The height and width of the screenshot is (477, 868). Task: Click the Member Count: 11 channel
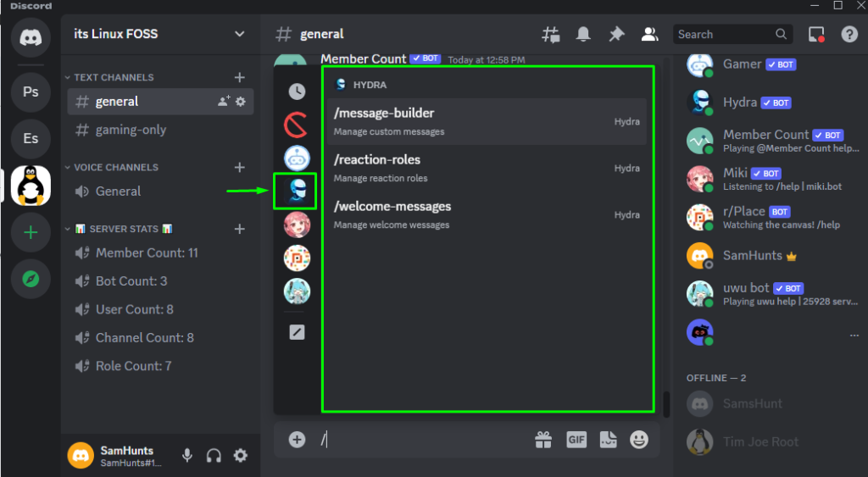(160, 252)
